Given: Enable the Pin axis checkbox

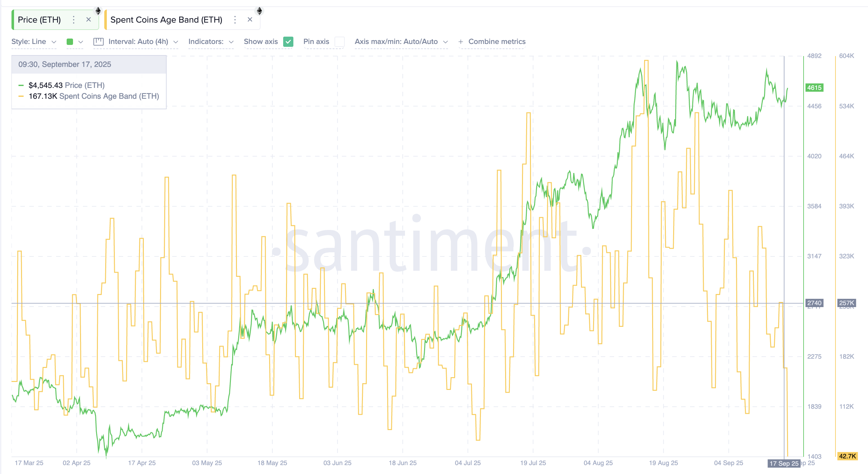Looking at the screenshot, I should (340, 42).
